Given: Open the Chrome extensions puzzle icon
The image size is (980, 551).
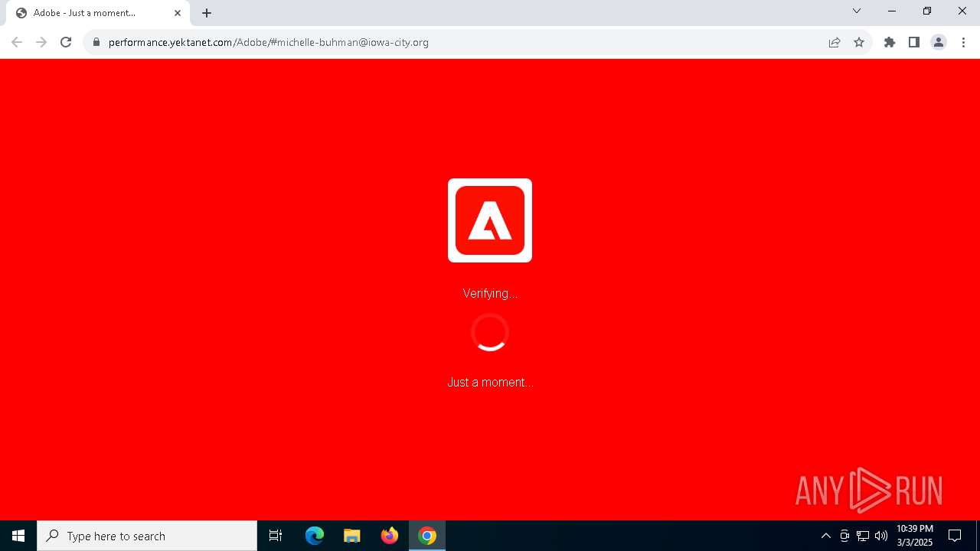Looking at the screenshot, I should (890, 42).
